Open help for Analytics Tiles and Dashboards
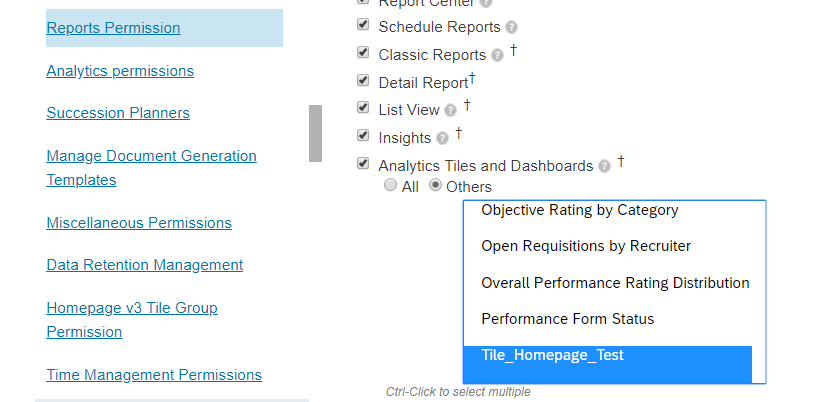 (x=604, y=166)
